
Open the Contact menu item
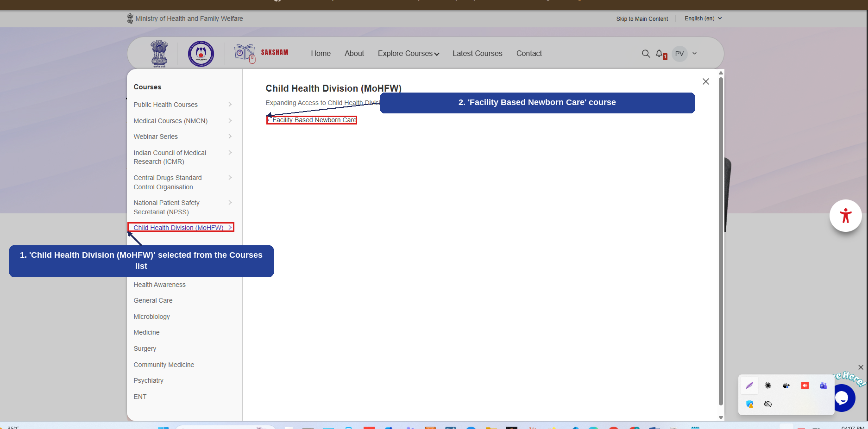click(x=529, y=54)
